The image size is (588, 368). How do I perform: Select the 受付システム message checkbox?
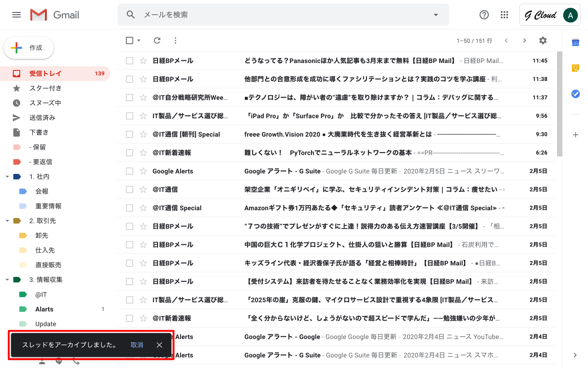pos(130,282)
